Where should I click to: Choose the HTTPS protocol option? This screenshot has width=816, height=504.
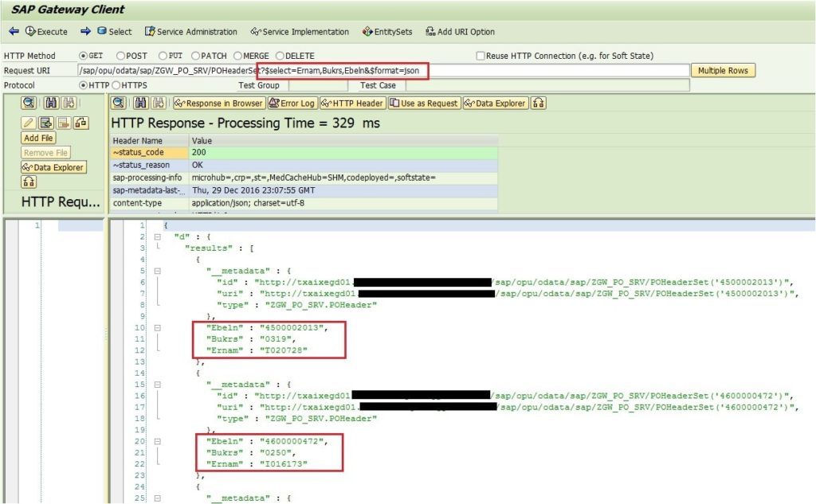[116, 85]
